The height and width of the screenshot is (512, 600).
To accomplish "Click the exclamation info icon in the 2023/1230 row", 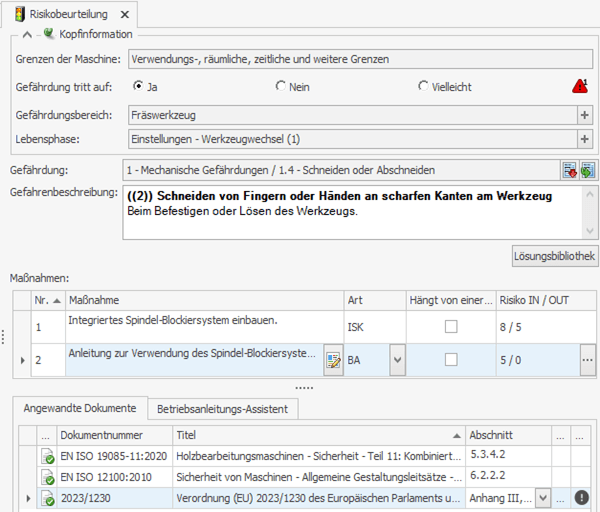I will tap(582, 498).
